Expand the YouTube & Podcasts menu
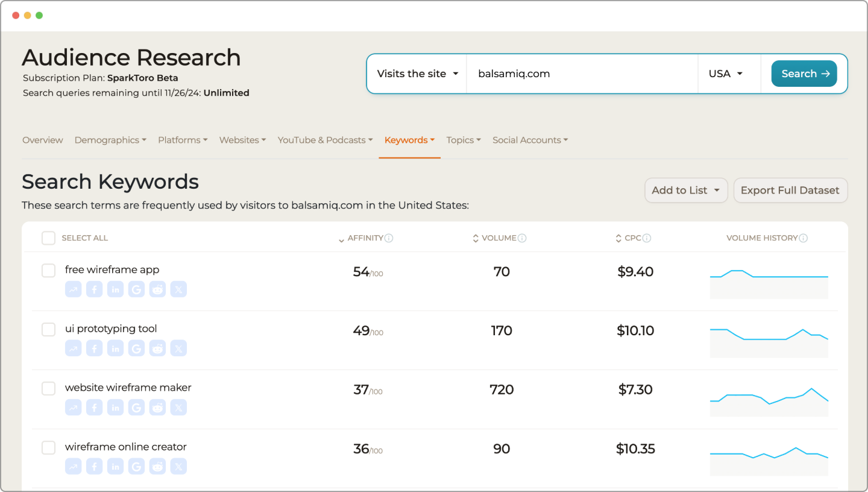The image size is (868, 492). [325, 140]
